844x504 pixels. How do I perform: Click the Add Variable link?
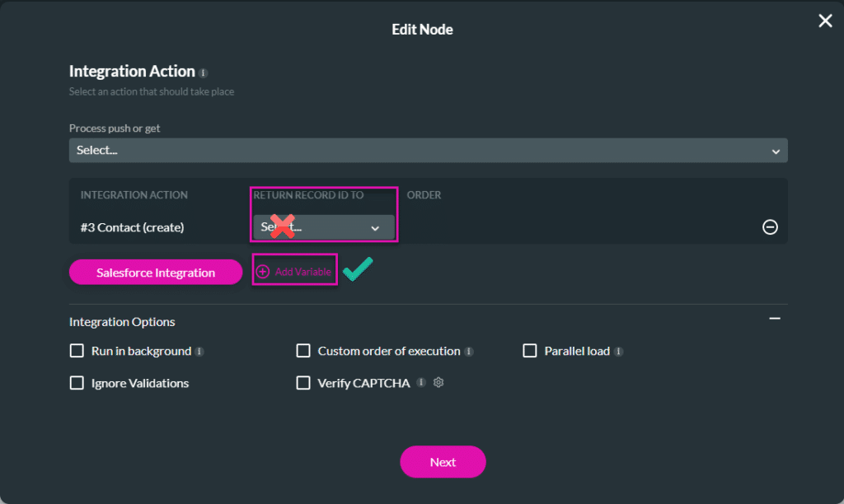[x=302, y=272]
